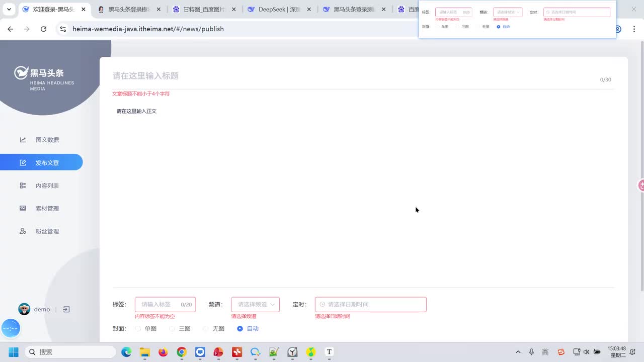This screenshot has height=362, width=644.
Task: Click the 粉丝管理 person icon
Action: (23, 231)
